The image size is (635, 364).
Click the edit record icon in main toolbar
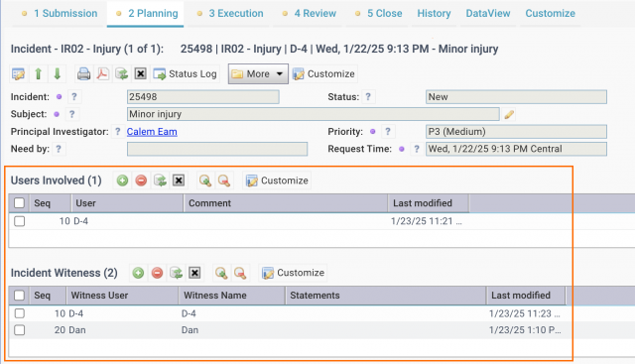[18, 74]
